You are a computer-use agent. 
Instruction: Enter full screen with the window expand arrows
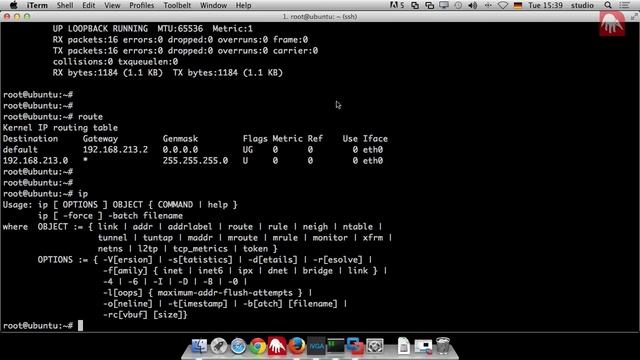point(634,17)
